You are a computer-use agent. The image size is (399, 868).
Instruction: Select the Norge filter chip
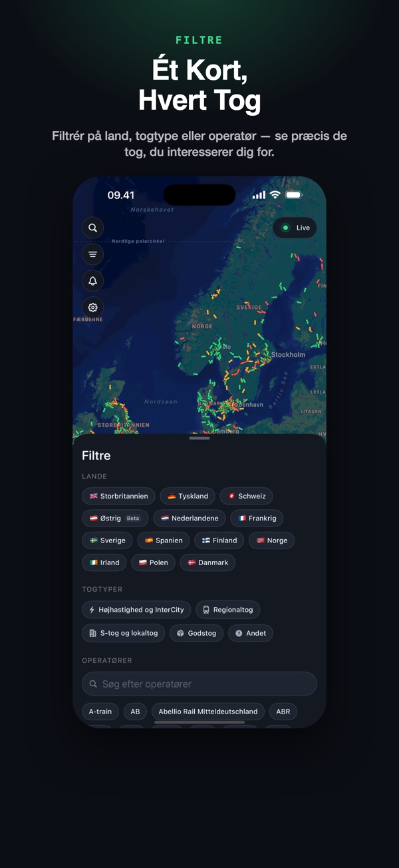point(271,541)
